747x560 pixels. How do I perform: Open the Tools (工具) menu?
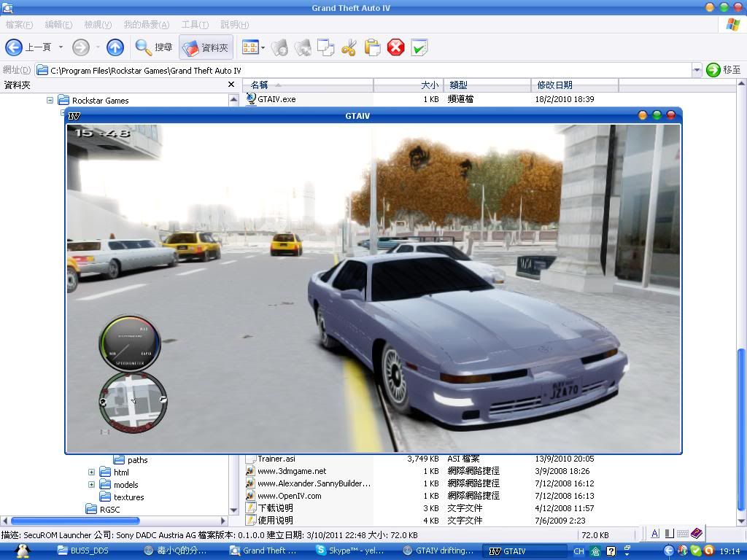pyautogui.click(x=194, y=25)
